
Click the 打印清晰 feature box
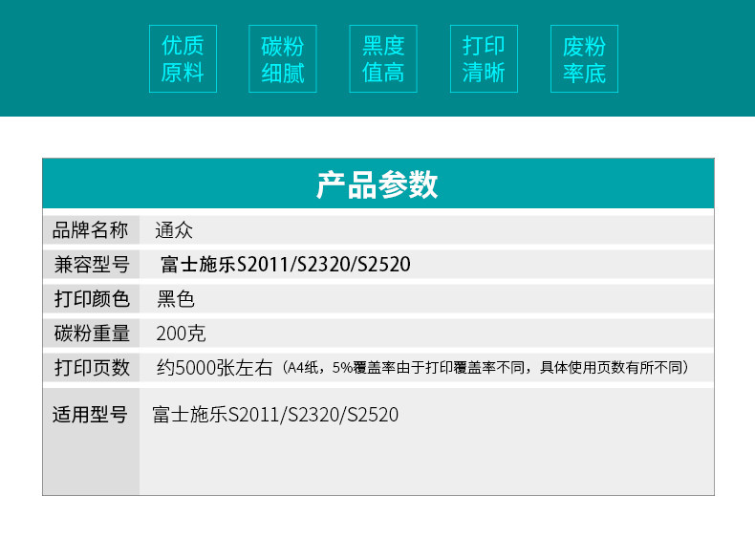[x=484, y=58]
